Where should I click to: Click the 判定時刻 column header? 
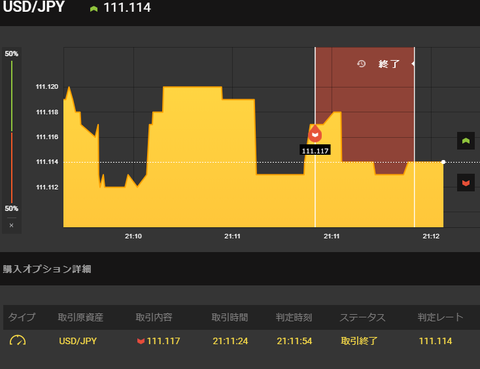pyautogui.click(x=294, y=317)
